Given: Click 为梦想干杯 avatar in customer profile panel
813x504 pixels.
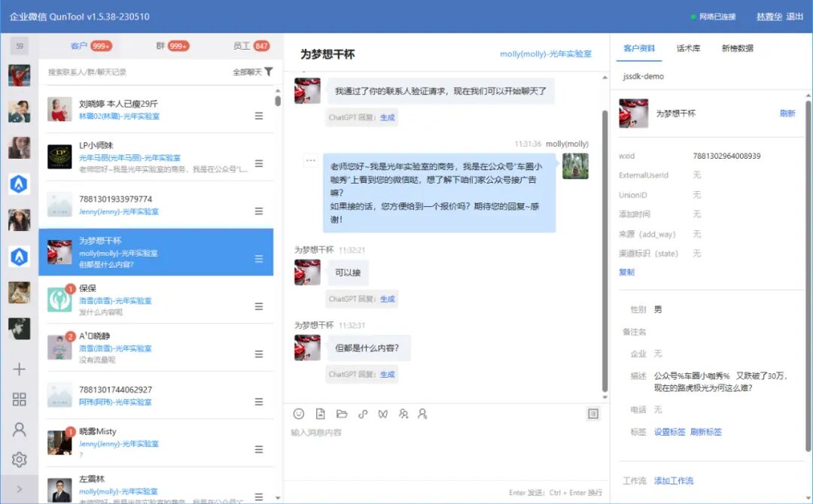Looking at the screenshot, I should click(633, 114).
